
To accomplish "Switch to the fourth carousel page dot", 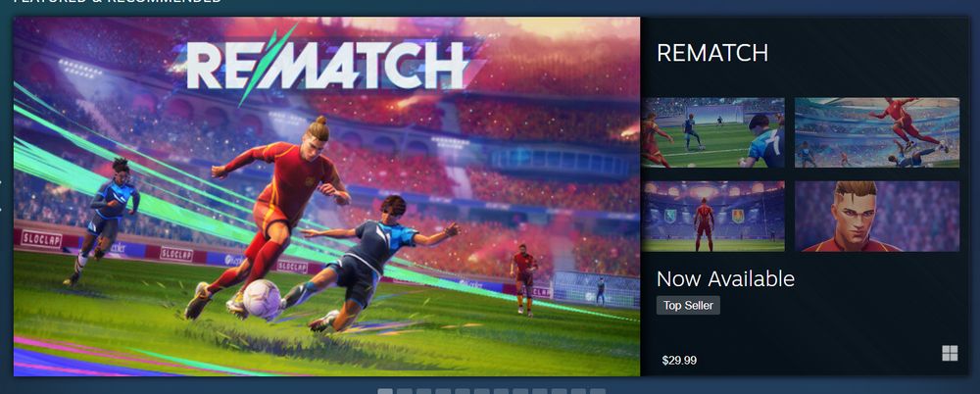I will coord(444,391).
